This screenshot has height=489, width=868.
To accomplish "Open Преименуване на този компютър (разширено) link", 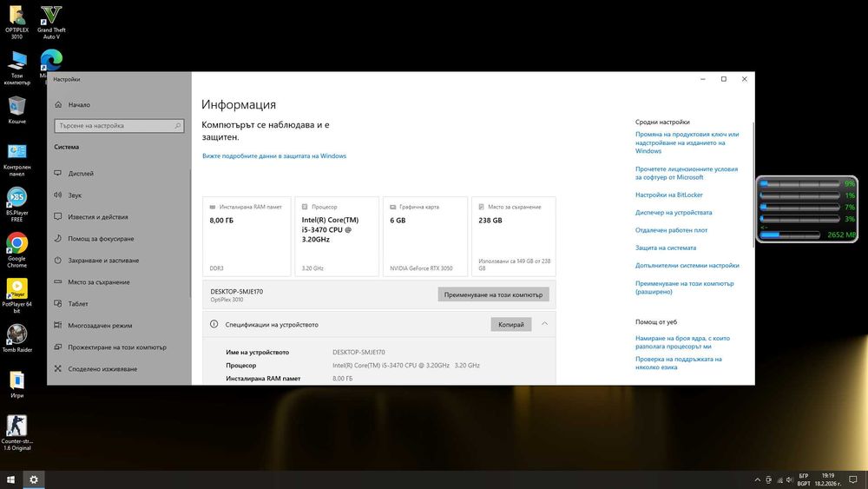I will tap(685, 287).
